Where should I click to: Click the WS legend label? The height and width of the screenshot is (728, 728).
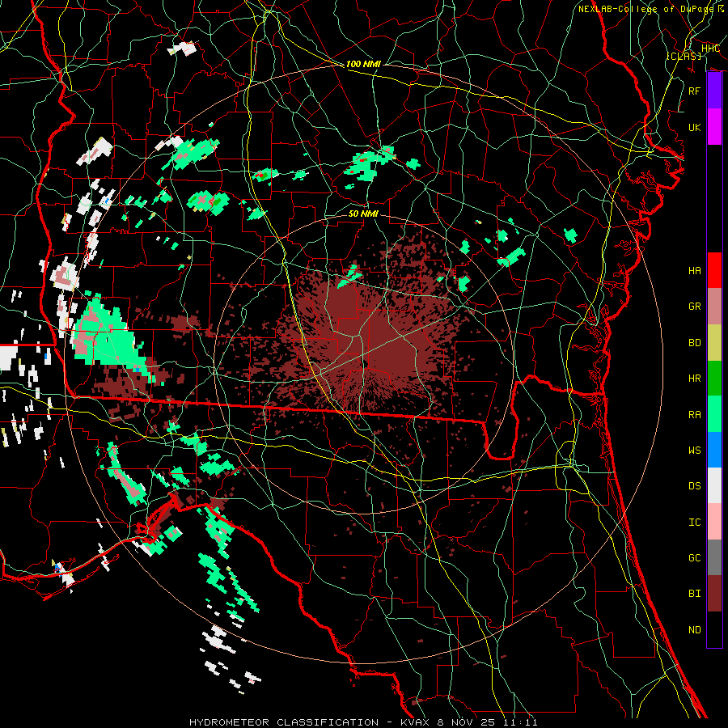coord(694,451)
